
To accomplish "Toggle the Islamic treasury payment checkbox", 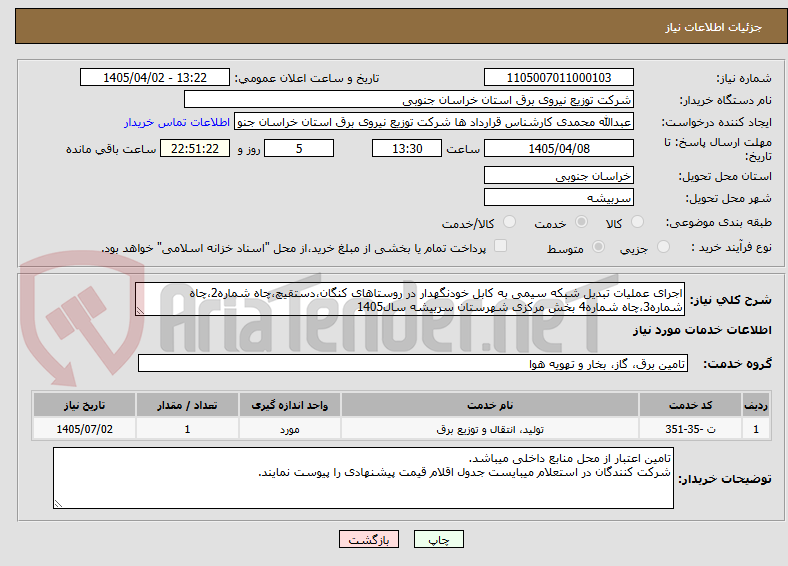I will (501, 245).
